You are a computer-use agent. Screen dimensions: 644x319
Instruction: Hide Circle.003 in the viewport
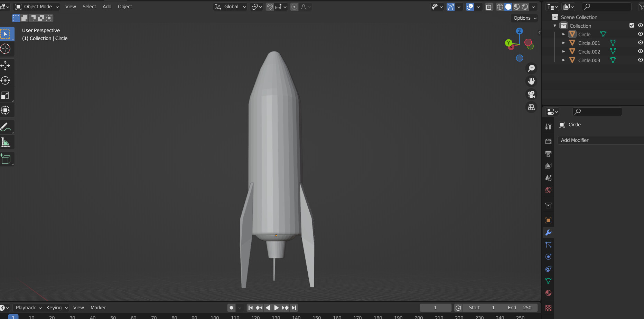tap(640, 60)
